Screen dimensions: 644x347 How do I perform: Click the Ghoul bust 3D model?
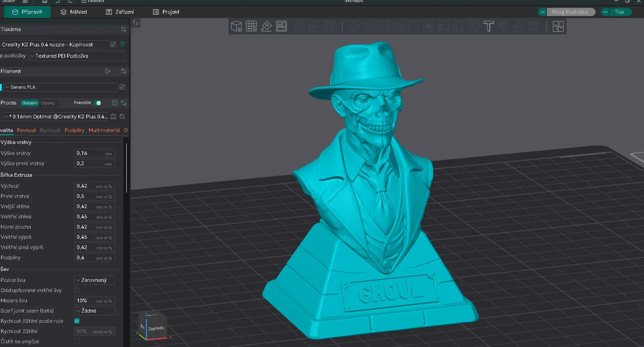pos(370,191)
